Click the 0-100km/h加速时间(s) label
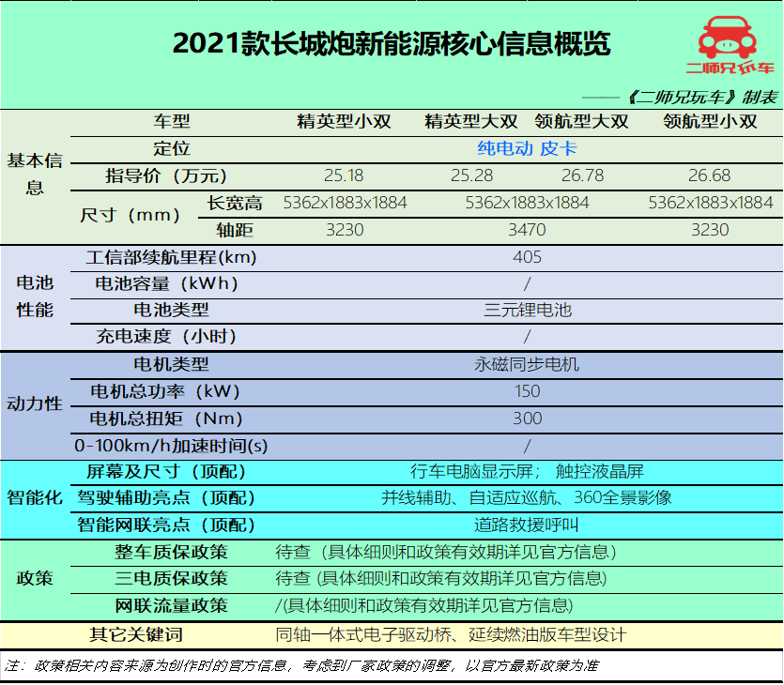The image size is (784, 685). (x=171, y=446)
